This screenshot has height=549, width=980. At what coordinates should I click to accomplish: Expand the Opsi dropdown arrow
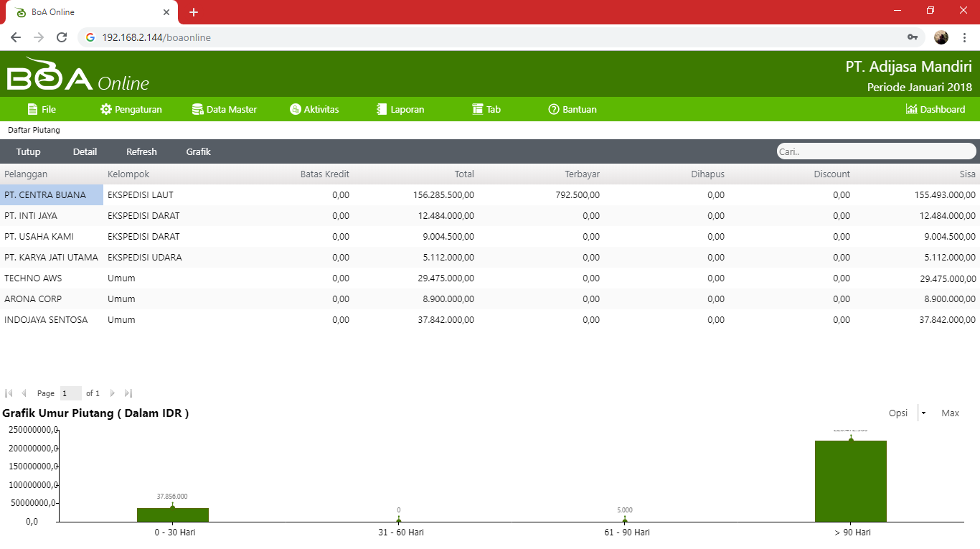point(923,413)
